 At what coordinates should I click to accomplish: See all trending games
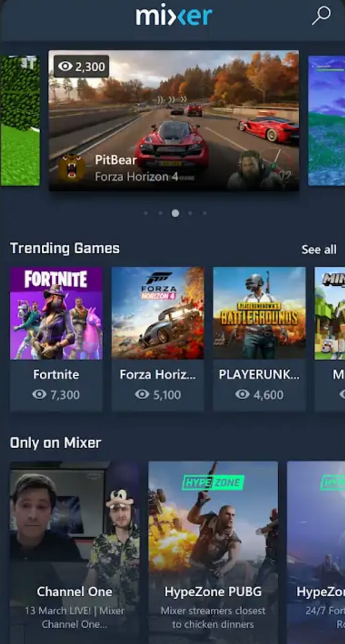point(319,250)
